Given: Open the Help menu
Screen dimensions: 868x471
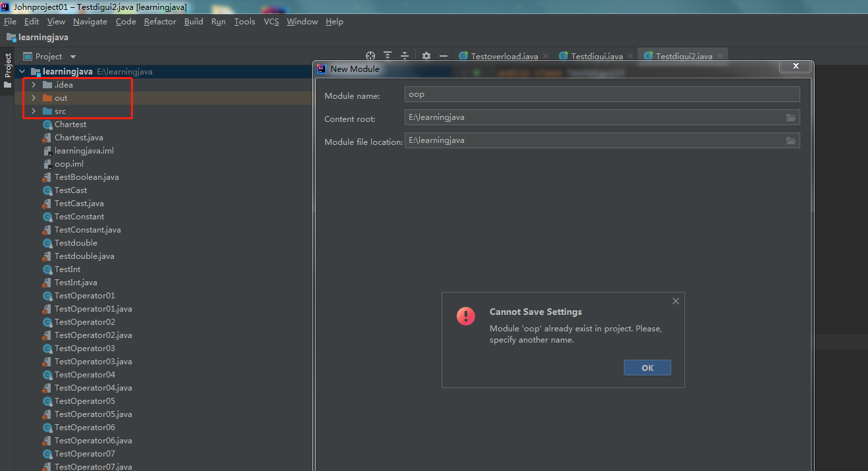Looking at the screenshot, I should coord(334,22).
